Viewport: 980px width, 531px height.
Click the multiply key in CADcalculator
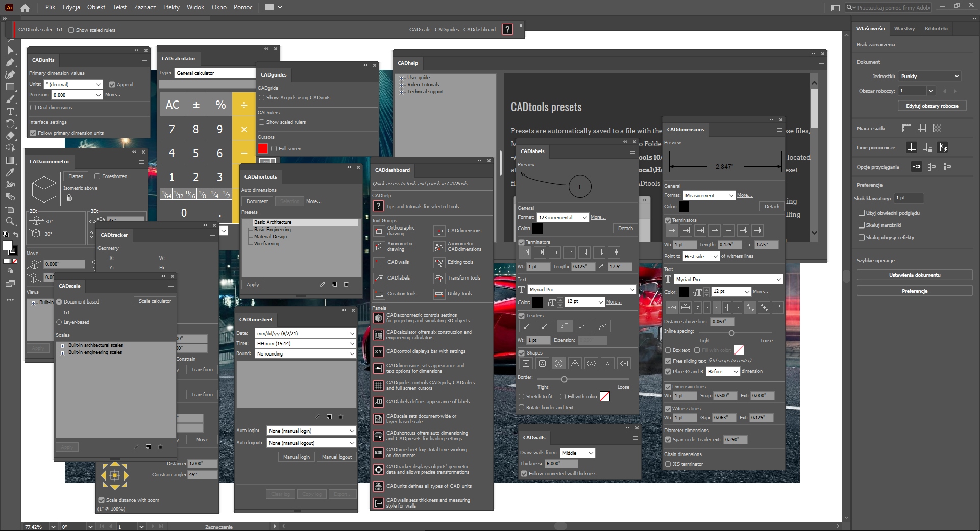(244, 129)
